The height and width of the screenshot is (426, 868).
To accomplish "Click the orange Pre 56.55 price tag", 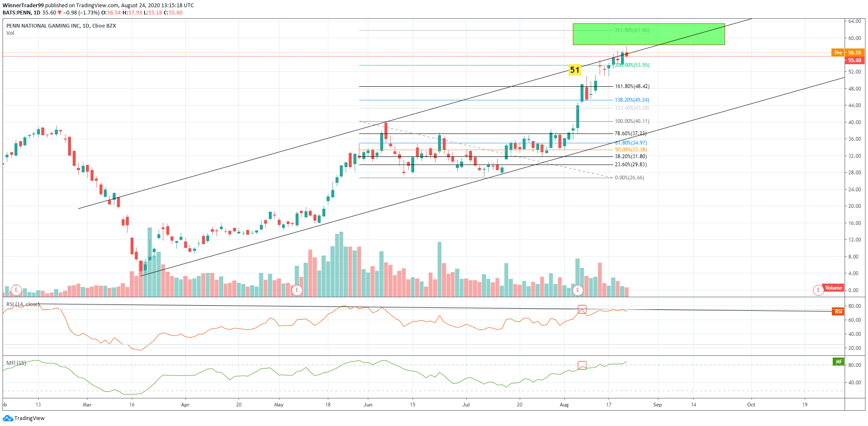I will tap(848, 53).
